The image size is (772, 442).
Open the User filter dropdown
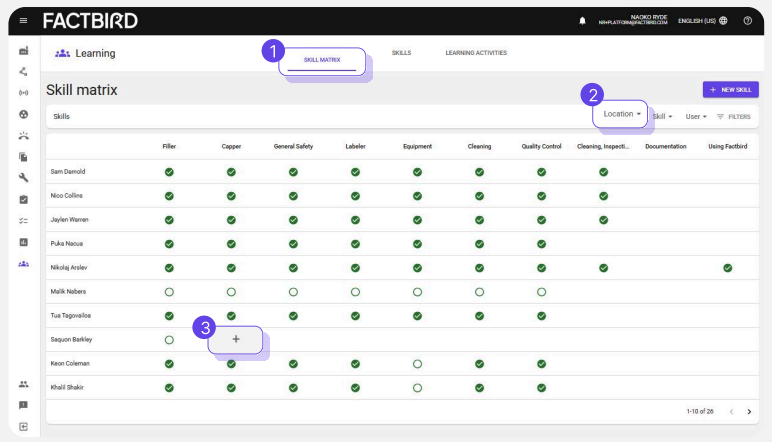696,117
